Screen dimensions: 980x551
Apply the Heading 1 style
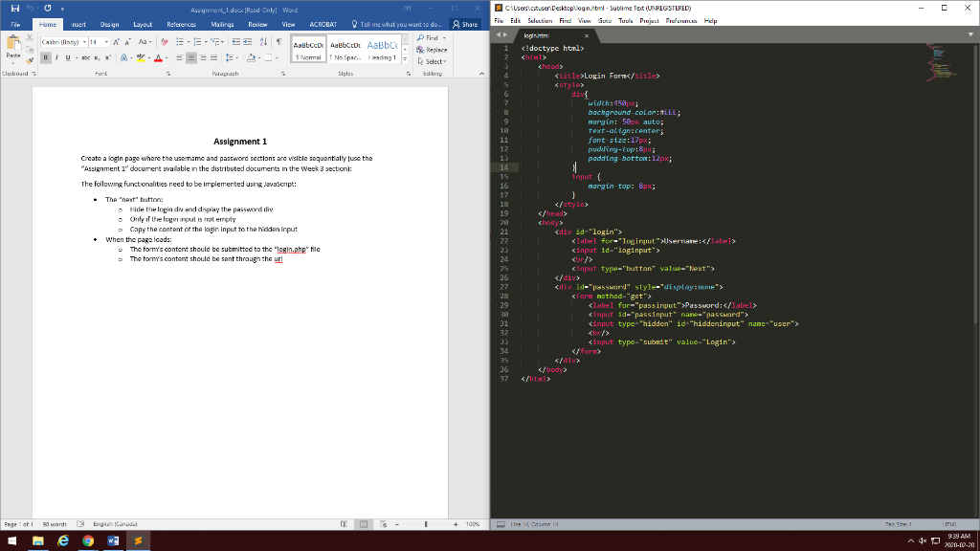click(x=382, y=50)
